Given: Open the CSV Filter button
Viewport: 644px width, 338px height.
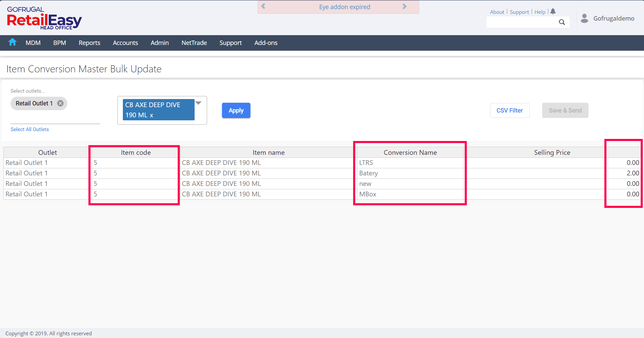Looking at the screenshot, I should pos(510,111).
